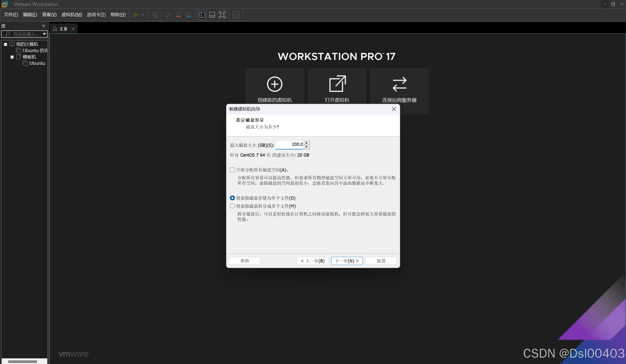Click the console view toolbar icon

pyautogui.click(x=236, y=15)
